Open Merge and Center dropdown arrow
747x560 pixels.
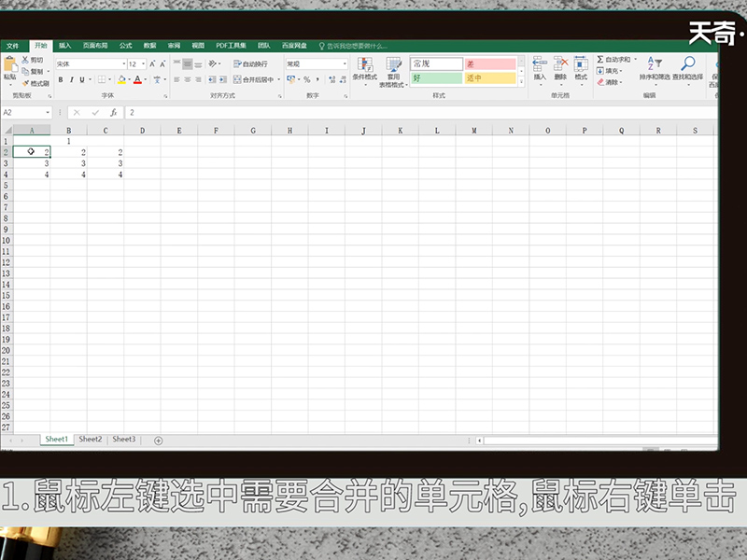[278, 79]
